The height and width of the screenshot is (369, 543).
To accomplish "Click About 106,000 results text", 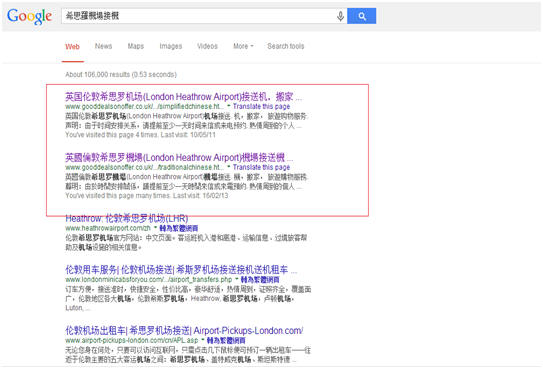I will (x=121, y=74).
